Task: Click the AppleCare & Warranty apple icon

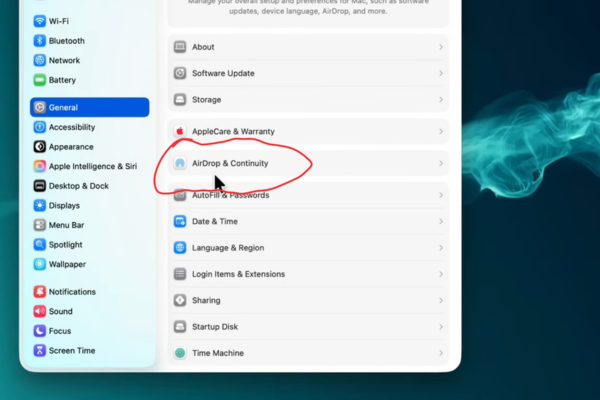Action: point(180,131)
